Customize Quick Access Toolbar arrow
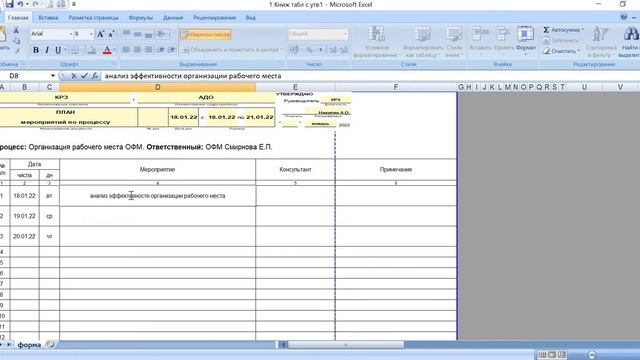Viewport: 640px width, 360px height. (74, 4)
